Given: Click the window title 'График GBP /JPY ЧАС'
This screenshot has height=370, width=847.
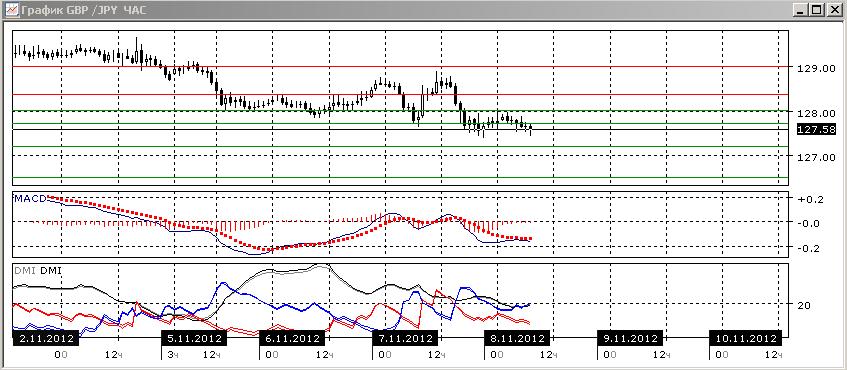Looking at the screenshot, I should 83,10.
